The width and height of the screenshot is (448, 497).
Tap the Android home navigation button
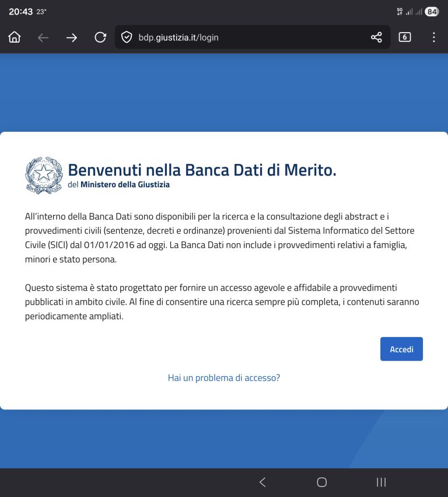pos(322,482)
